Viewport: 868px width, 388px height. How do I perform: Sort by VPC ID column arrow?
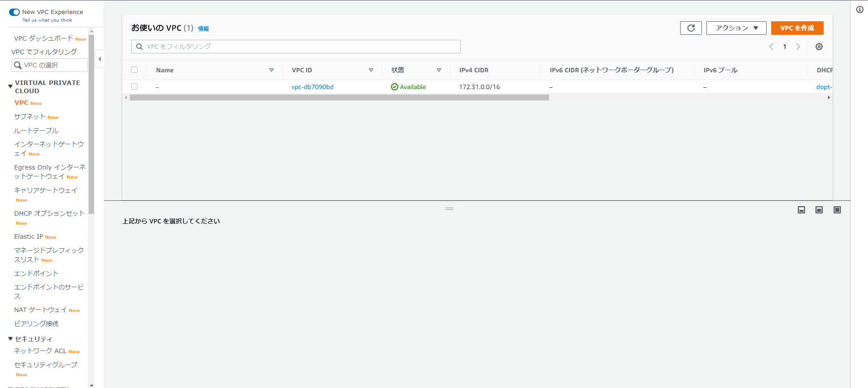[371, 70]
